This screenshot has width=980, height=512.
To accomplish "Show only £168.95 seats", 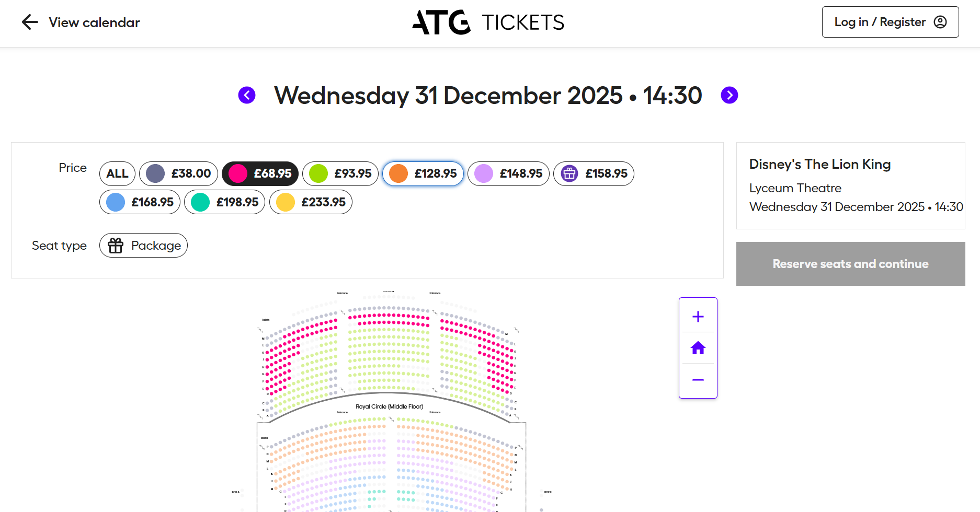I will pos(140,202).
